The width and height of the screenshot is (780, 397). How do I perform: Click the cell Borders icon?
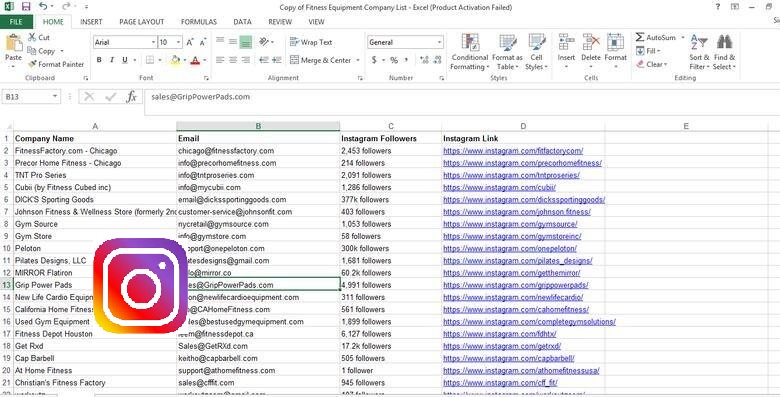[150, 60]
